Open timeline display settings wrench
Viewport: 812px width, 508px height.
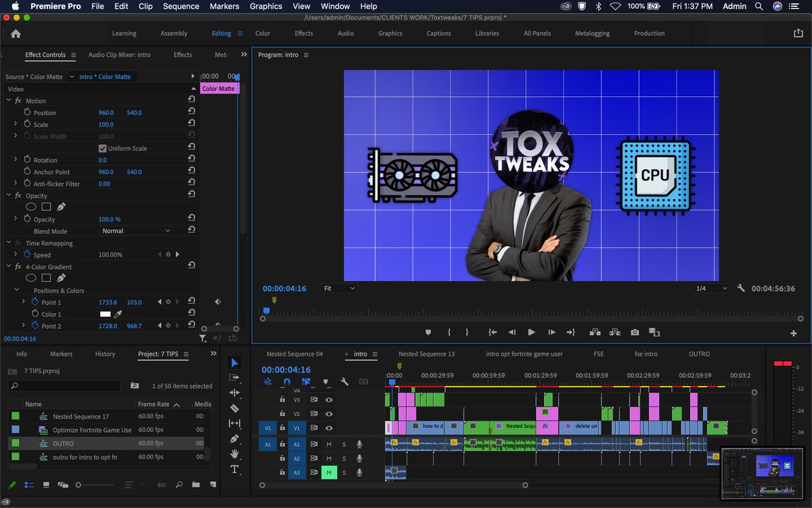tap(344, 382)
